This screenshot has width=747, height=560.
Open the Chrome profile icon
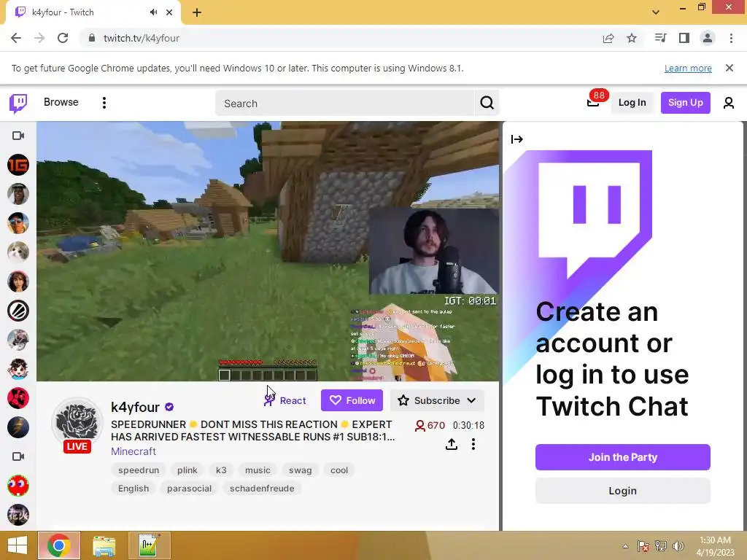click(708, 38)
